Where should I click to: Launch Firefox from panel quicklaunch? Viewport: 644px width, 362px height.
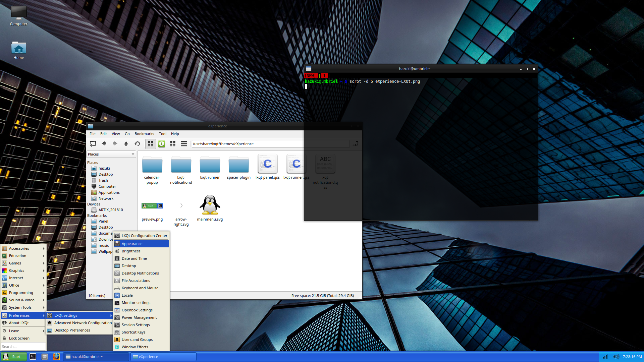(56, 357)
